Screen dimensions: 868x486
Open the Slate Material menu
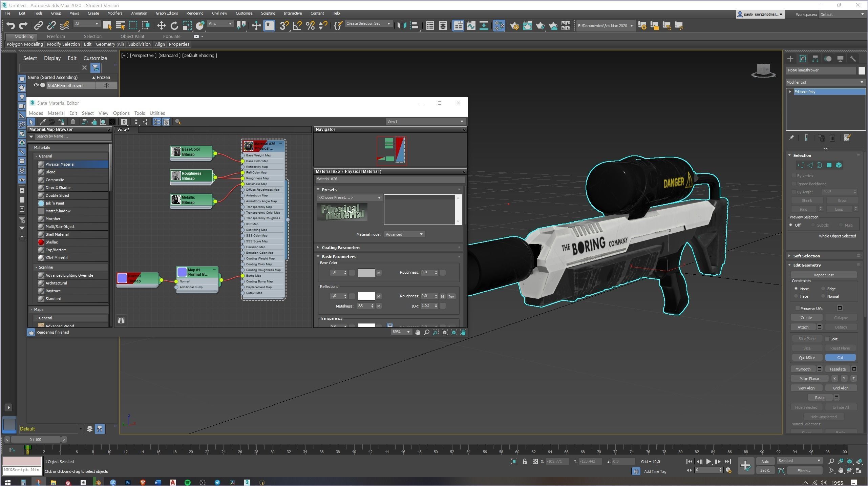point(56,113)
